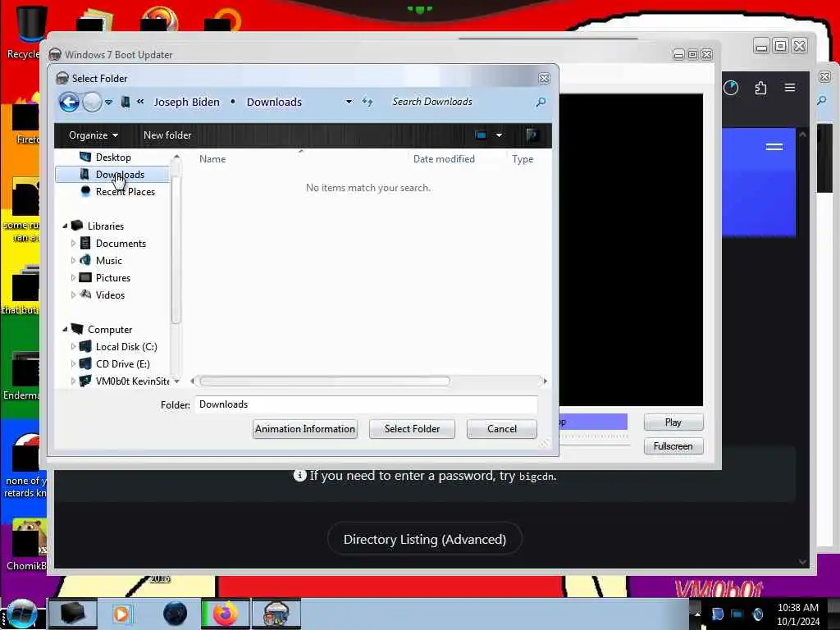Select Documents library
Viewport: 840px width, 630px height.
coord(121,243)
